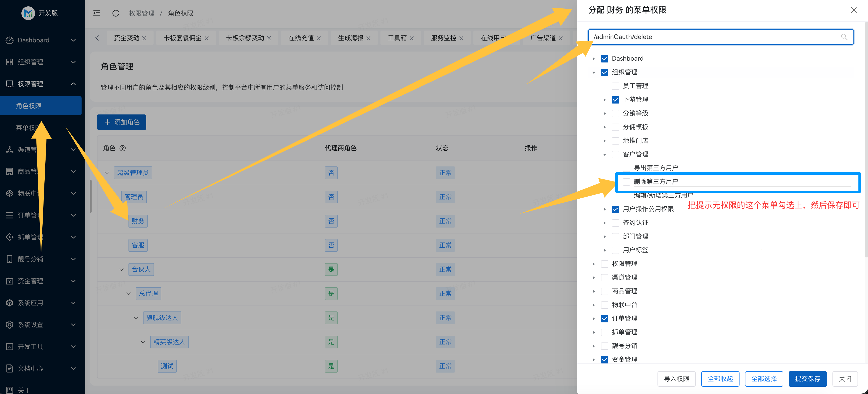
Task: Click the 系统设置 gear icon in sidebar
Action: click(9, 324)
